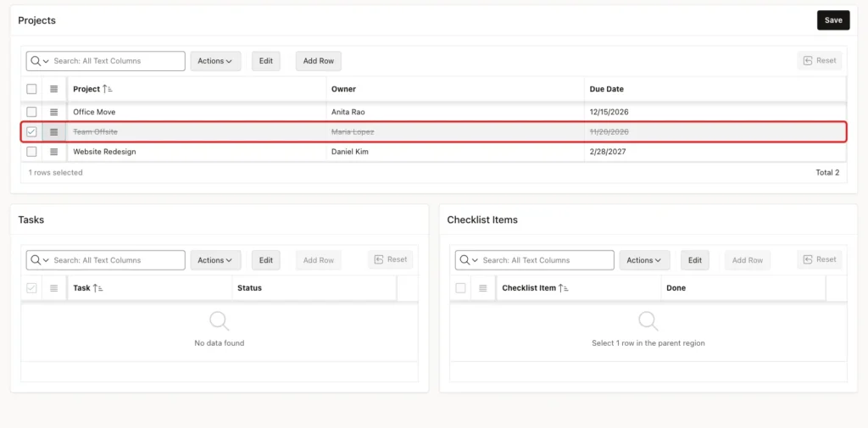The height and width of the screenshot is (428, 868).
Task: Click Checklist Items header row-actions icon
Action: coord(482,288)
